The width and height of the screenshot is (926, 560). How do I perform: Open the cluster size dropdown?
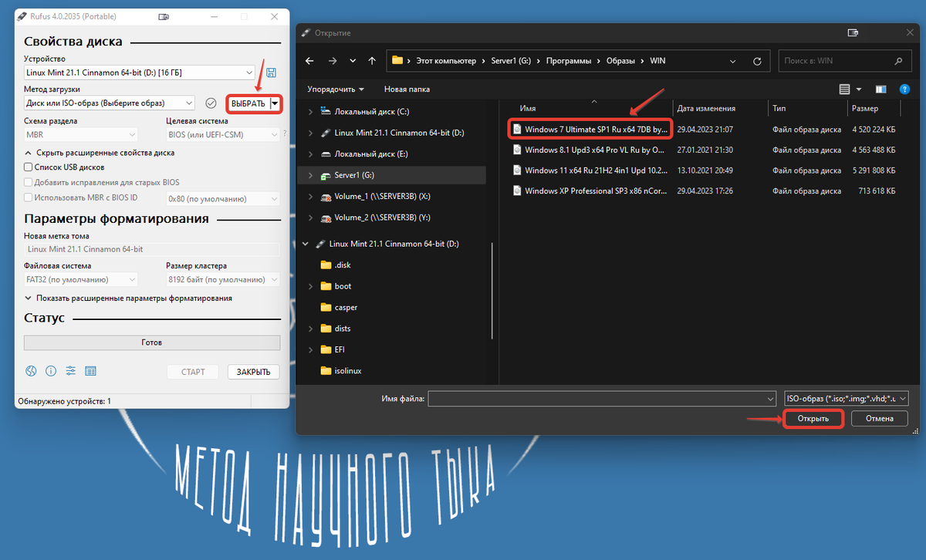tap(274, 279)
